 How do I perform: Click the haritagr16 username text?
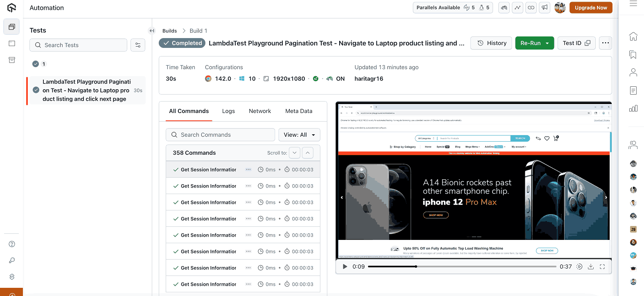click(x=369, y=79)
